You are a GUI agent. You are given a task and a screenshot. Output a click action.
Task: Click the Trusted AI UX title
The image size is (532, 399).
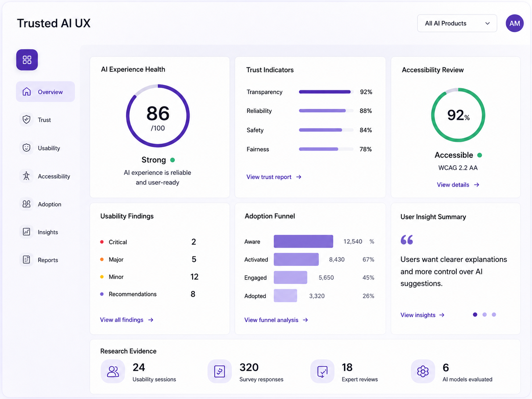pyautogui.click(x=54, y=23)
